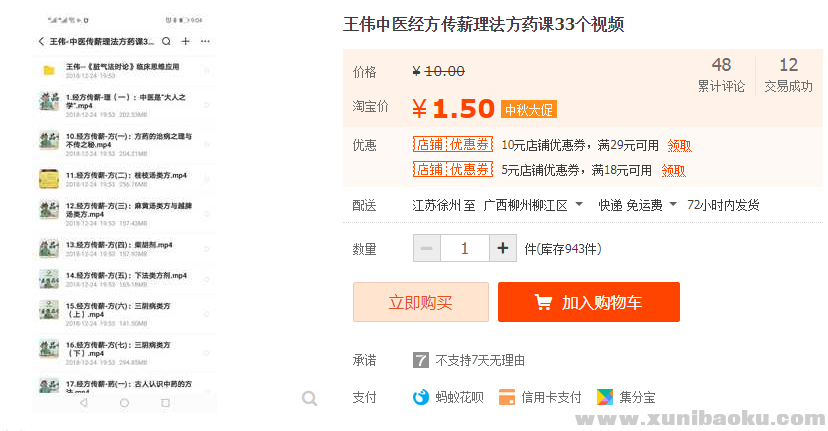The image size is (828, 431).
Task: Click the magnifier zoom icon below the product image
Action: [309, 398]
